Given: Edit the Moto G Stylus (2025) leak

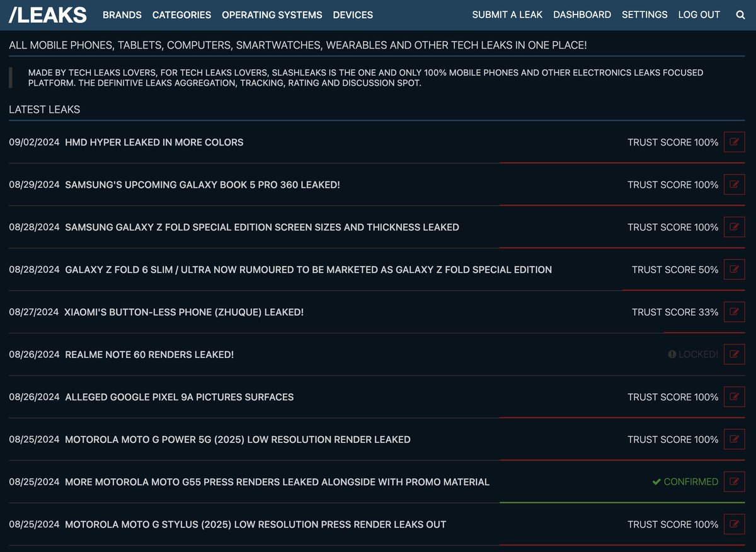Looking at the screenshot, I should coord(734,524).
